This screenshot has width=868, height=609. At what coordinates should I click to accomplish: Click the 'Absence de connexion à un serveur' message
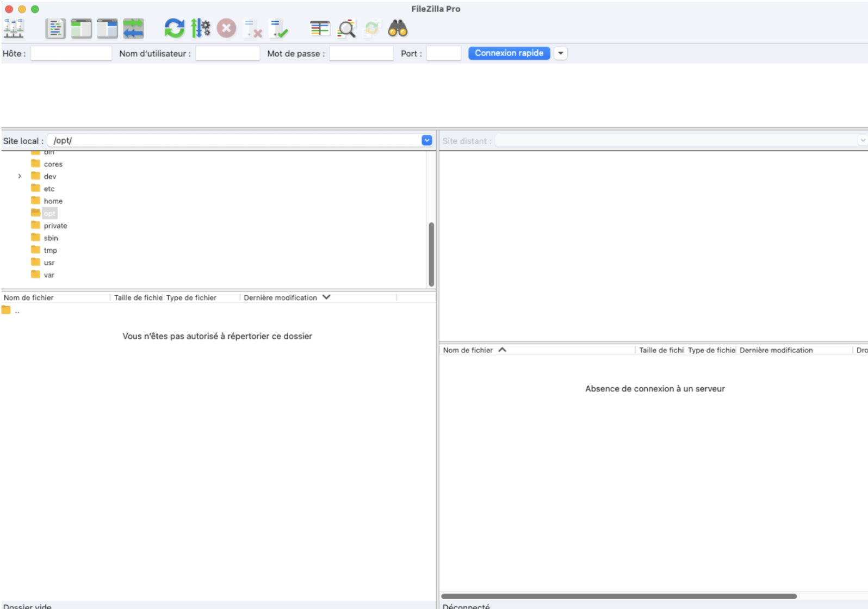pos(655,389)
